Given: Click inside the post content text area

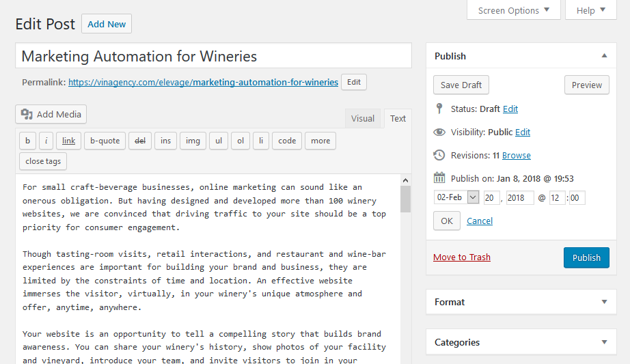Looking at the screenshot, I should pos(208,269).
